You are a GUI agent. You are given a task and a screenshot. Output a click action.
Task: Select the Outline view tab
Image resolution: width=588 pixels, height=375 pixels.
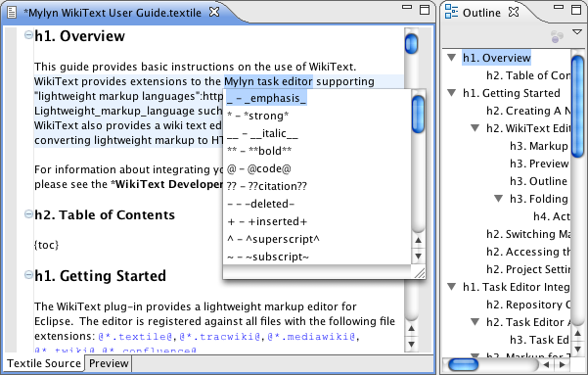click(481, 13)
